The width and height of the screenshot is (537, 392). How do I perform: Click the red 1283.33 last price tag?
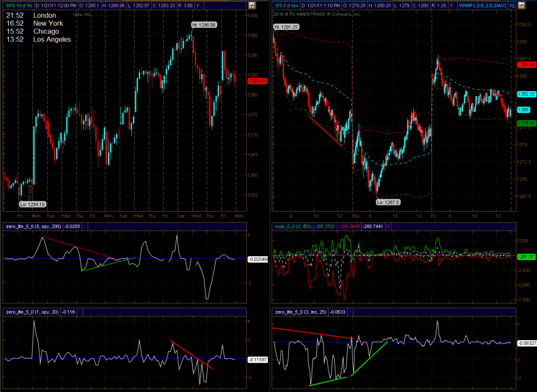(259, 81)
